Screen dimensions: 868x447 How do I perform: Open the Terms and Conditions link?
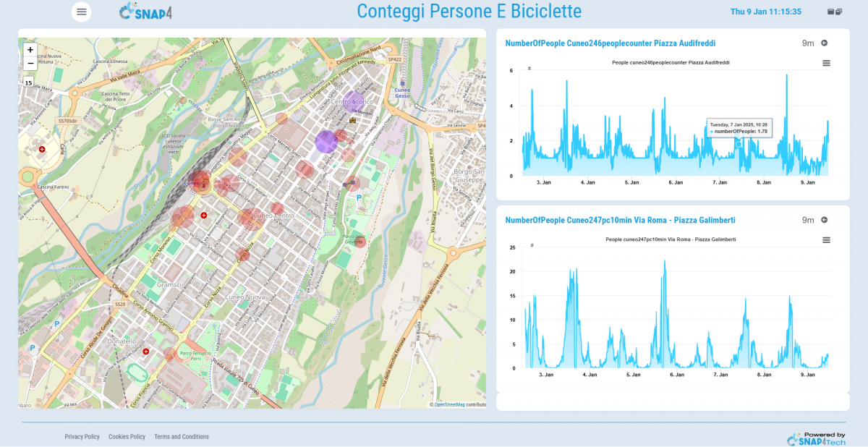coord(181,437)
